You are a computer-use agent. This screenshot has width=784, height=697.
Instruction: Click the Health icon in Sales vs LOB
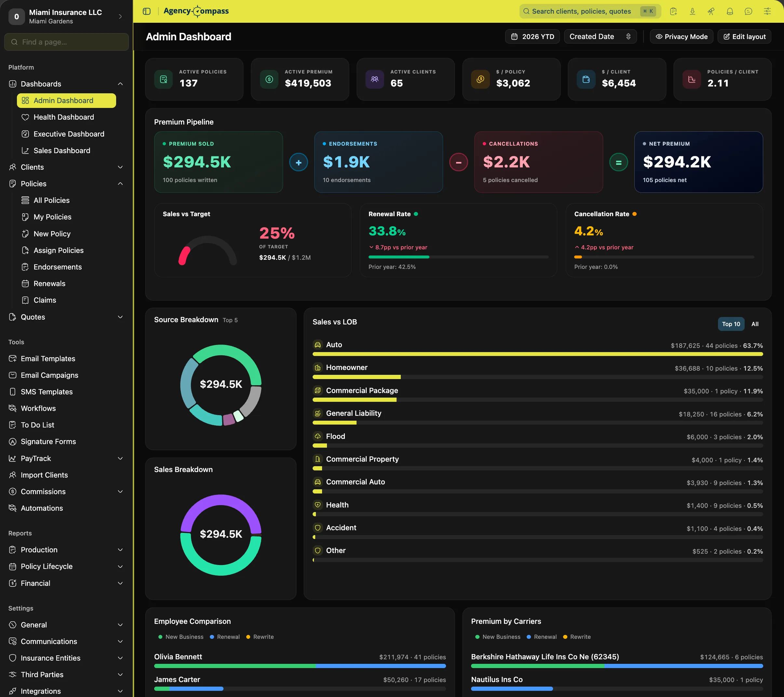[318, 505]
